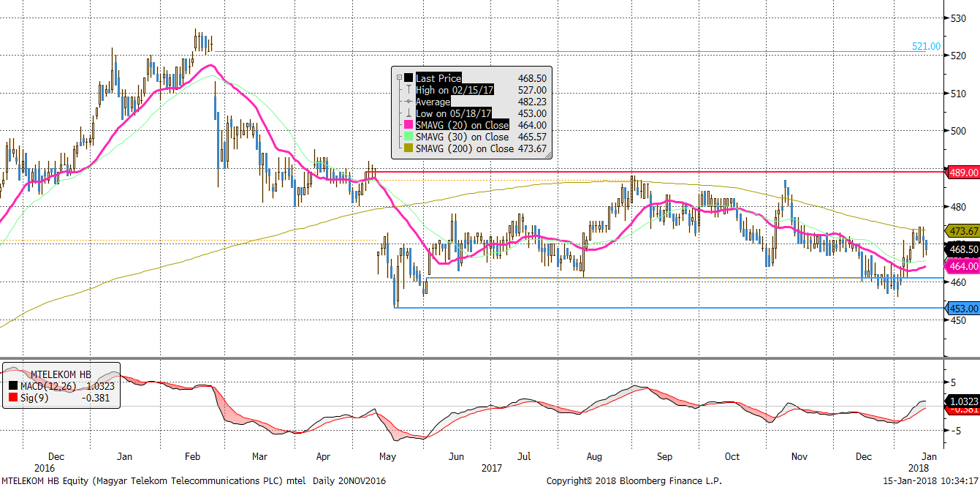Select "Low on 05/18/17" legend row
Screen dimensions: 980x487
coord(453,113)
